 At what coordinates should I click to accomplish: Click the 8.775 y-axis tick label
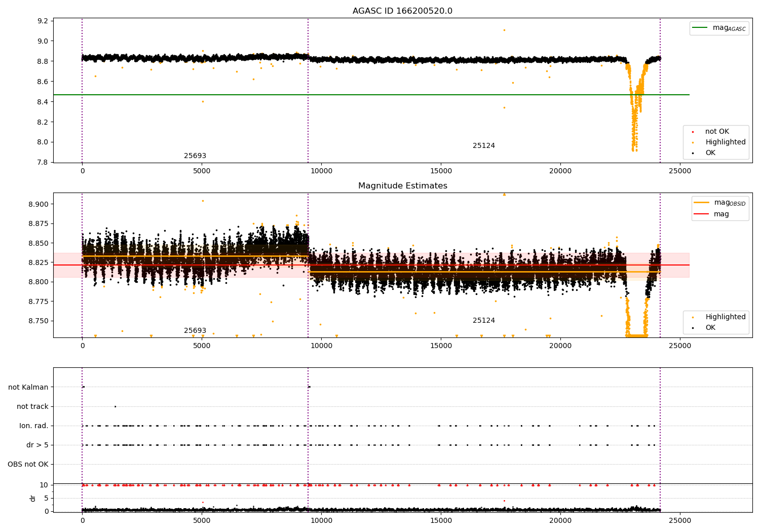click(39, 301)
